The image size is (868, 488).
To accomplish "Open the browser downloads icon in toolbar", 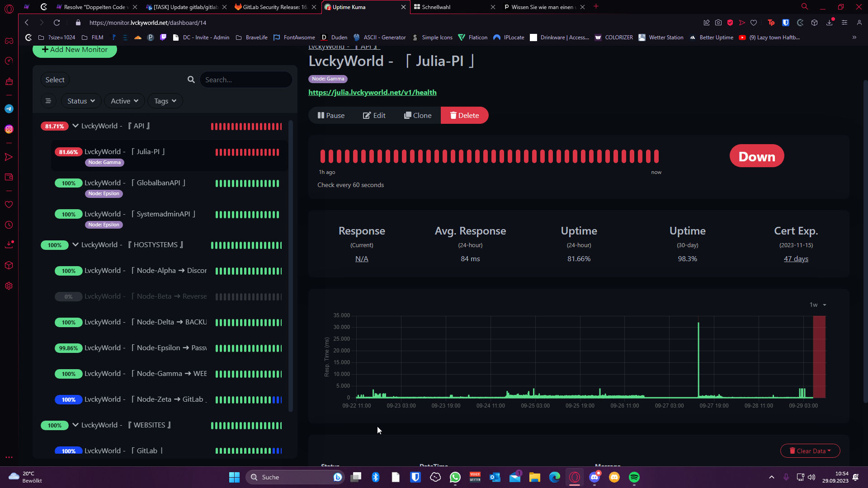I will tap(830, 23).
